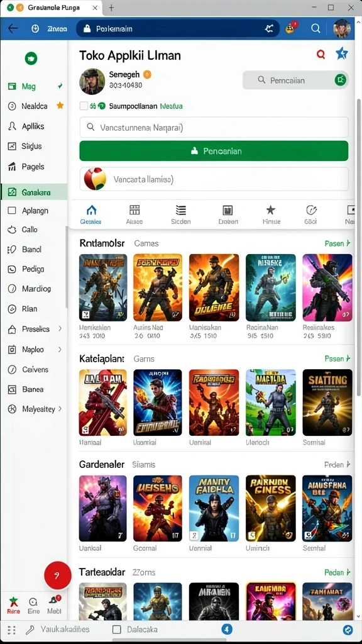Open Pagels in the sidebar
The image size is (362, 644).
[34, 167]
